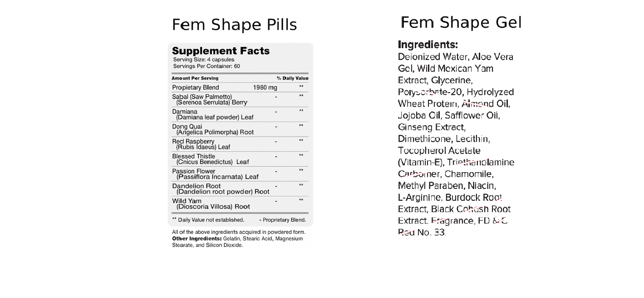Click the Fem Shape Pills heading
This screenshot has width=644, height=298.
[234, 25]
